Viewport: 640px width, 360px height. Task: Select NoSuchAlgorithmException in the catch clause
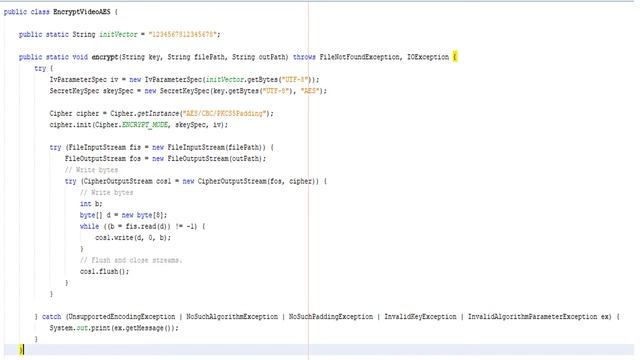232,317
